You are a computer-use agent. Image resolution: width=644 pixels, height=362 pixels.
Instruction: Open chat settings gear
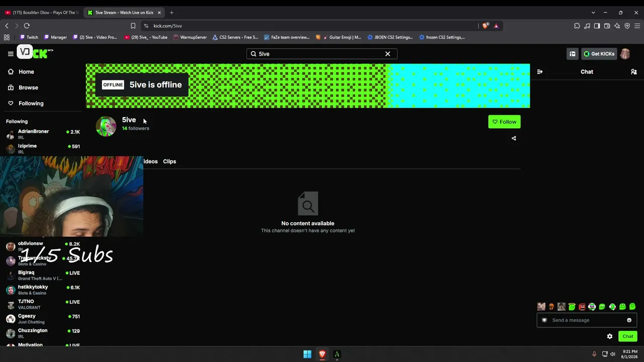[610, 336]
